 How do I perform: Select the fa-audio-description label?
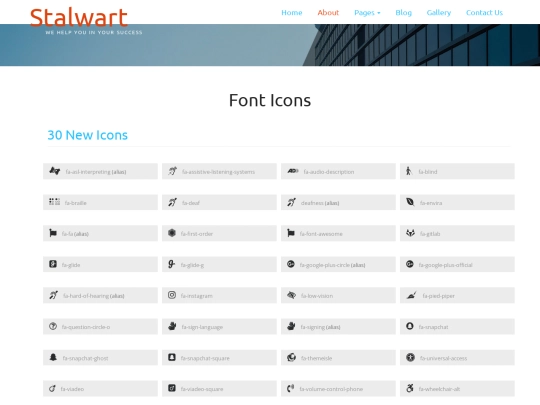click(329, 172)
